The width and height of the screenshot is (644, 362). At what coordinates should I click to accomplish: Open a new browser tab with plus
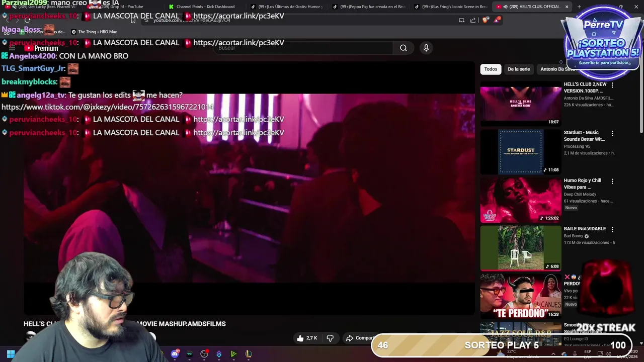(579, 7)
